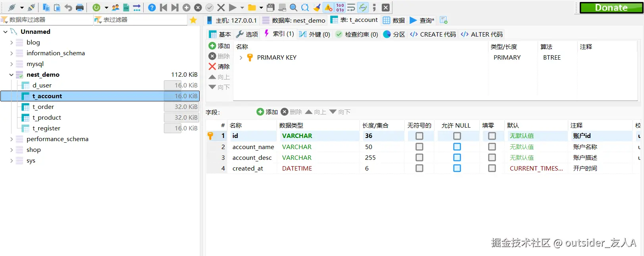Expand the information_schema database node
This screenshot has width=644, height=256.
[x=12, y=53]
